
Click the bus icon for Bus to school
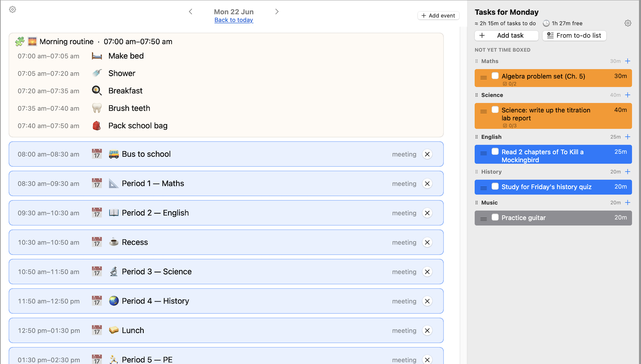(x=114, y=154)
